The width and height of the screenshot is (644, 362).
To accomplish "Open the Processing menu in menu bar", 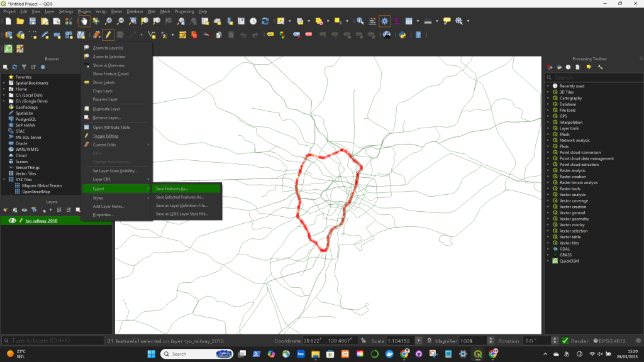I will pyautogui.click(x=184, y=11).
